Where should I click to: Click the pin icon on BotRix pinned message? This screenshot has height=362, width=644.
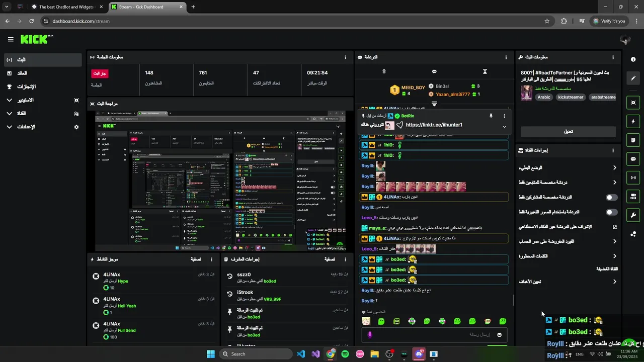click(491, 116)
